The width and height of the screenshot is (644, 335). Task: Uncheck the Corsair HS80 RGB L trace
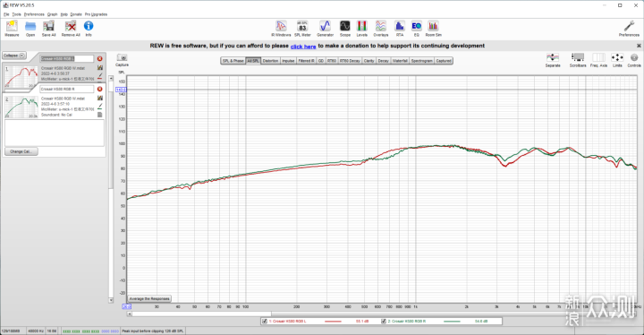pos(265,321)
